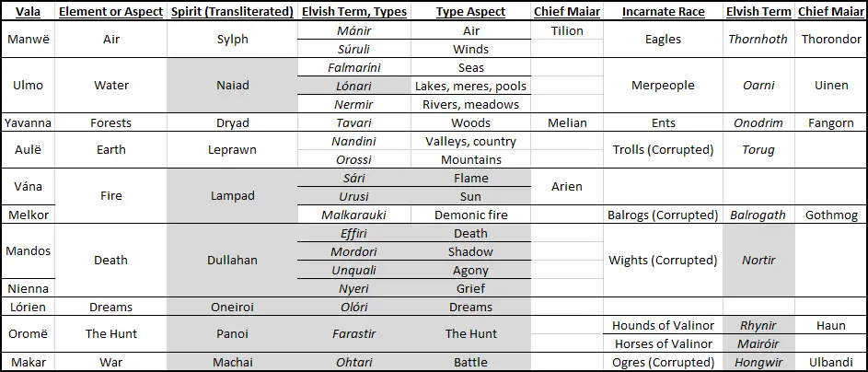Click the Thorondor cell
The width and height of the screenshot is (868, 372).
click(831, 40)
